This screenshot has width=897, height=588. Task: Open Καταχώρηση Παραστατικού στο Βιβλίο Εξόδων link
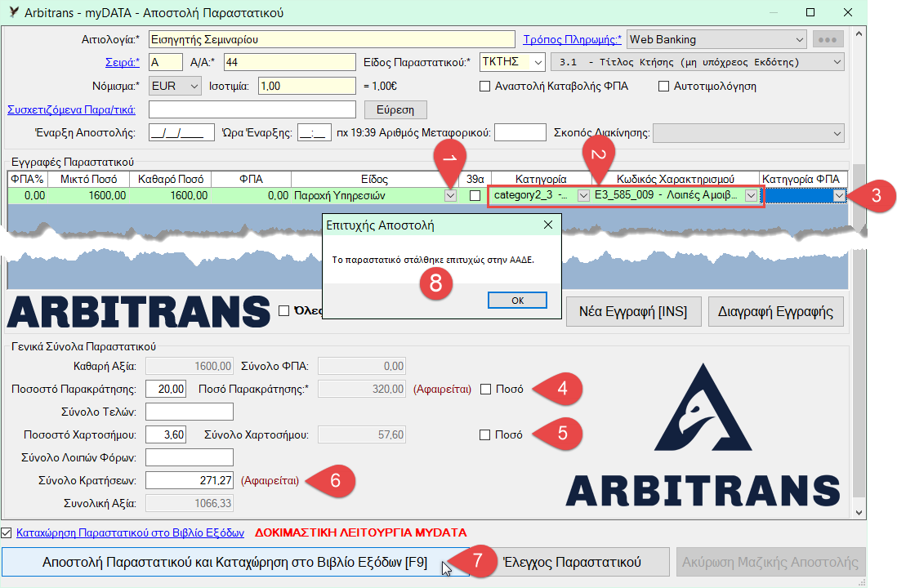click(131, 533)
